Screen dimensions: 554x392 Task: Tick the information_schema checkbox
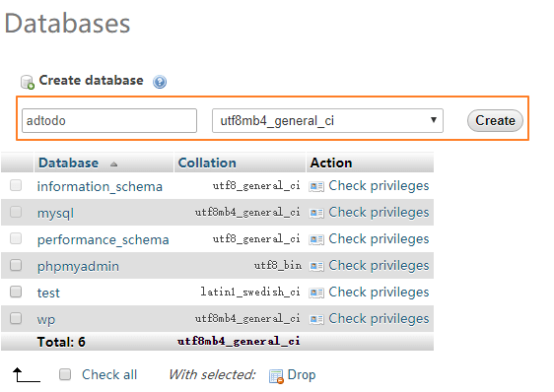pyautogui.click(x=16, y=185)
